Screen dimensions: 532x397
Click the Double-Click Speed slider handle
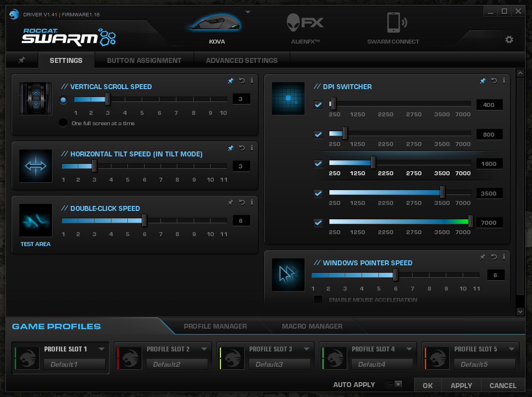click(144, 220)
